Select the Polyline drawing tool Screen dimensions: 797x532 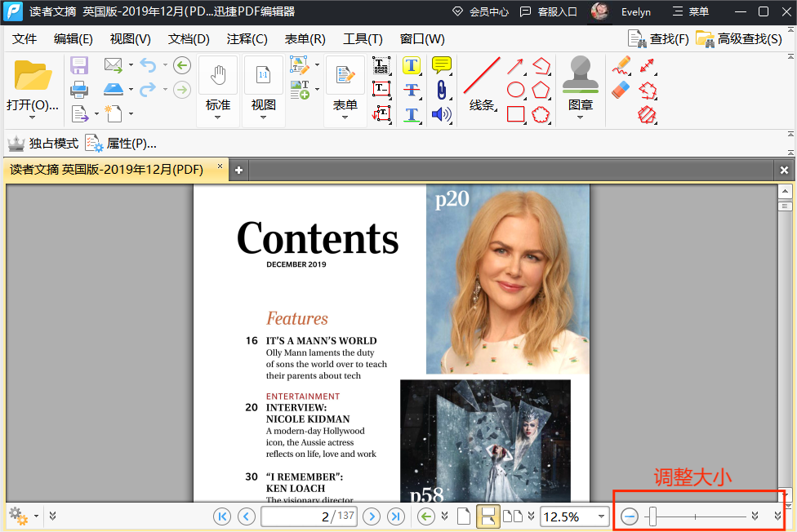click(541, 65)
